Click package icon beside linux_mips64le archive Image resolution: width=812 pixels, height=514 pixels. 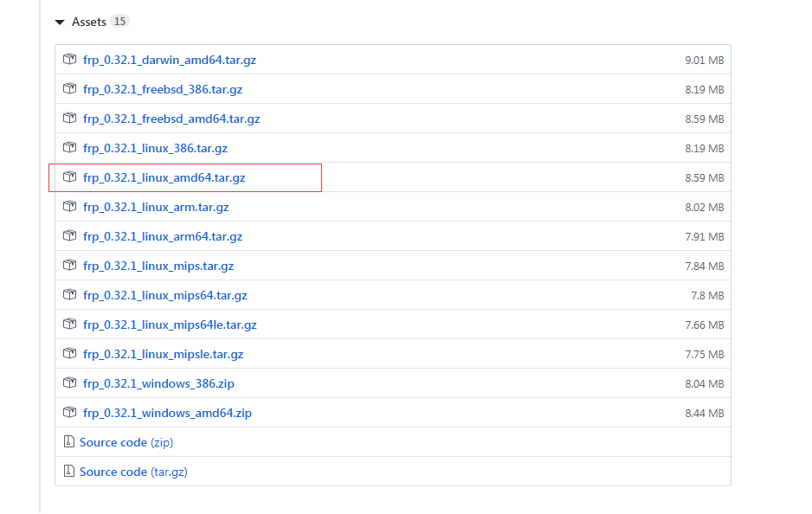tap(69, 324)
